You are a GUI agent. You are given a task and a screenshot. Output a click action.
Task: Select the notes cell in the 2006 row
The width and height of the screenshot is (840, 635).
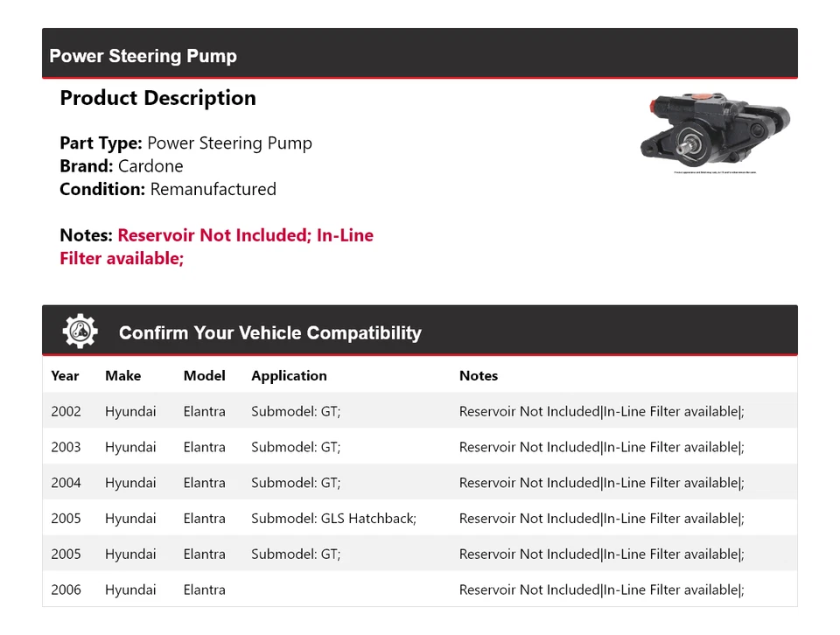pos(601,590)
